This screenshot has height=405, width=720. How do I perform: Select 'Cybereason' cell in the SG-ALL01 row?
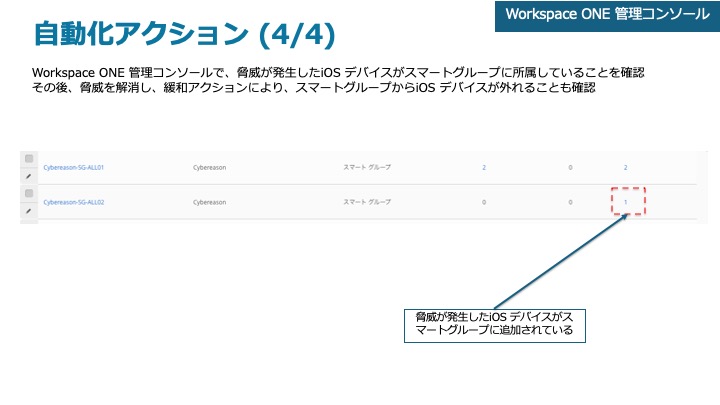[x=209, y=168]
